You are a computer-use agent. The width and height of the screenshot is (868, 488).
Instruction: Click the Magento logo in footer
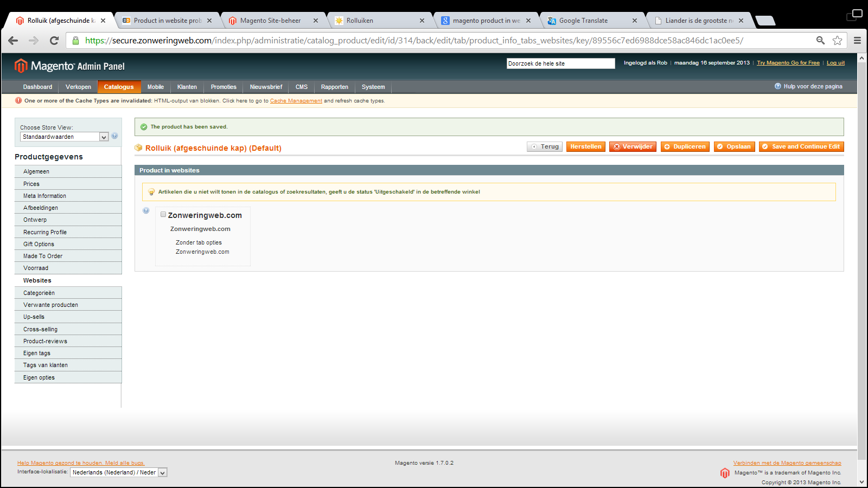pos(725,473)
